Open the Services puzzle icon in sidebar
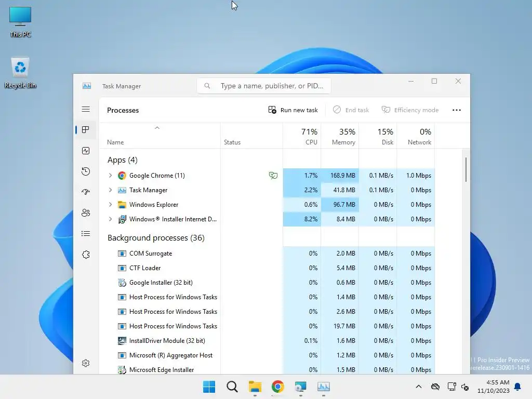Screen dimensions: 532x399 [86, 255]
